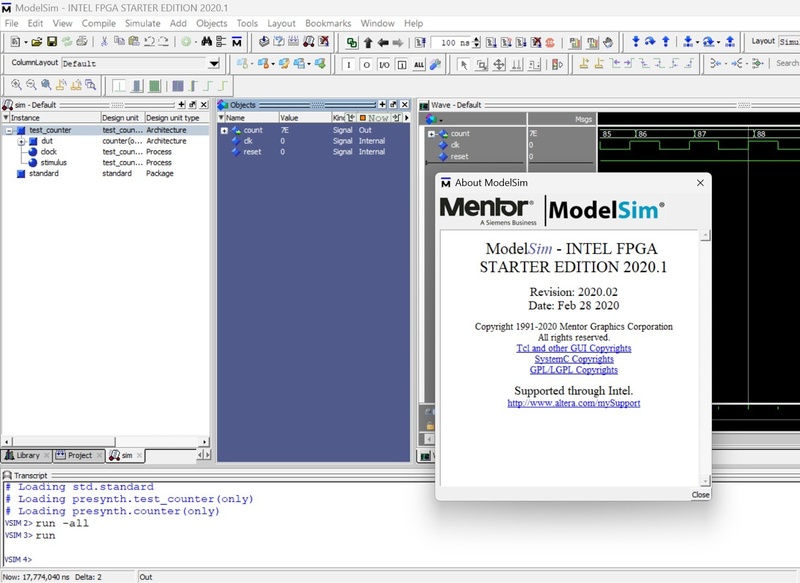Save using the floppy disk icon

[52, 42]
